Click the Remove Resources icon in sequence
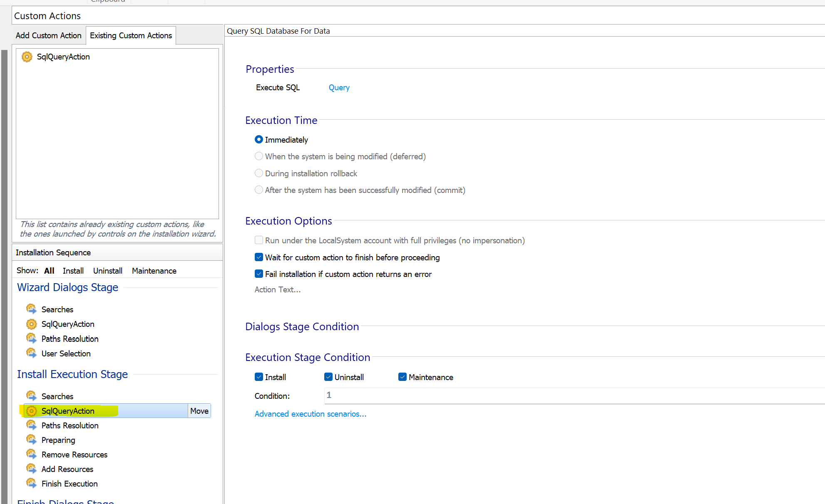The image size is (825, 504). (x=31, y=454)
